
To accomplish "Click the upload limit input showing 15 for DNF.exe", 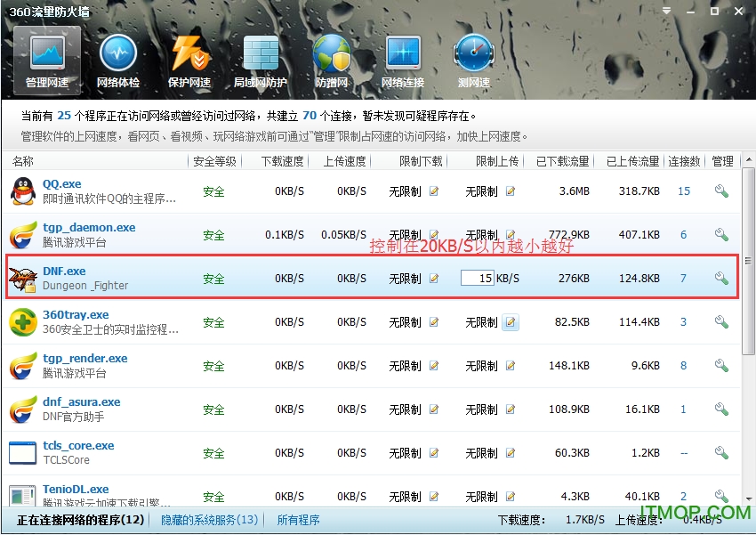I will (479, 278).
